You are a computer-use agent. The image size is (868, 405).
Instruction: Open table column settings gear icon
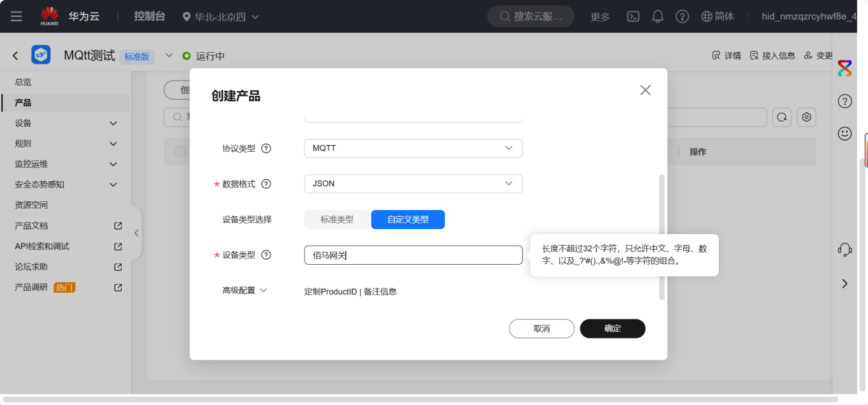[806, 117]
